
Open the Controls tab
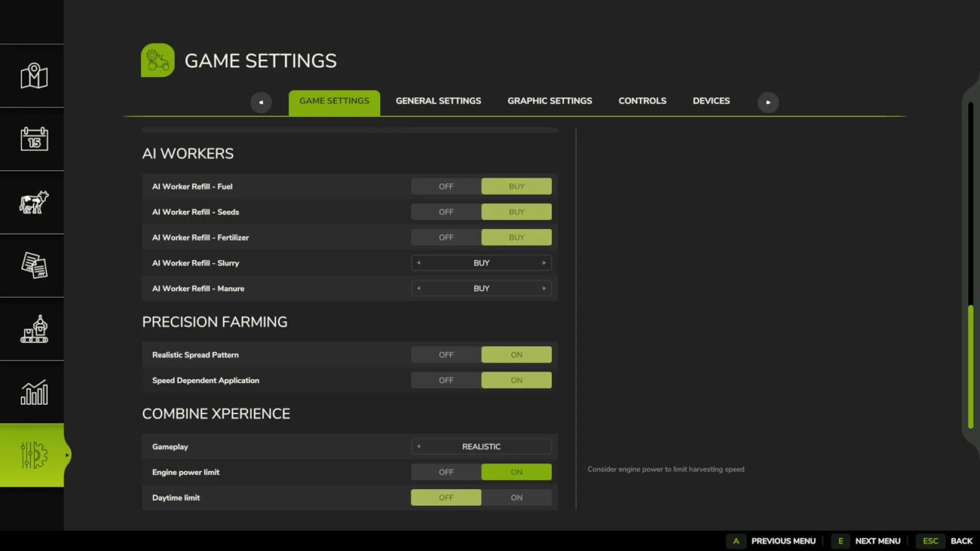[x=642, y=101]
